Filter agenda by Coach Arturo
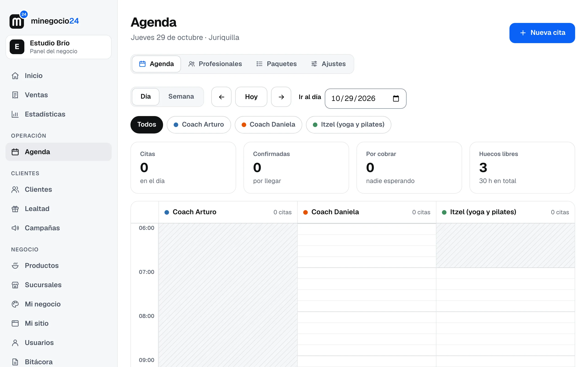This screenshot has height=367, width=588. [x=199, y=125]
